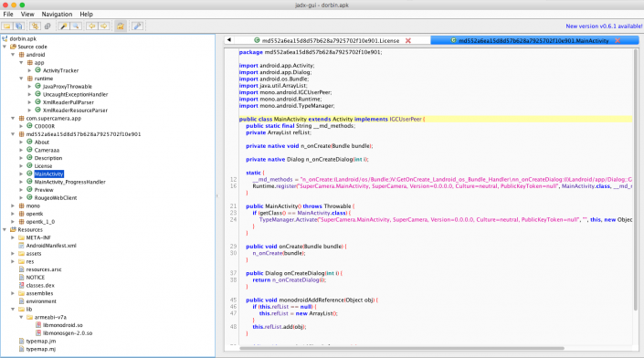
Task: Open the Navigation menu
Action: tap(57, 14)
